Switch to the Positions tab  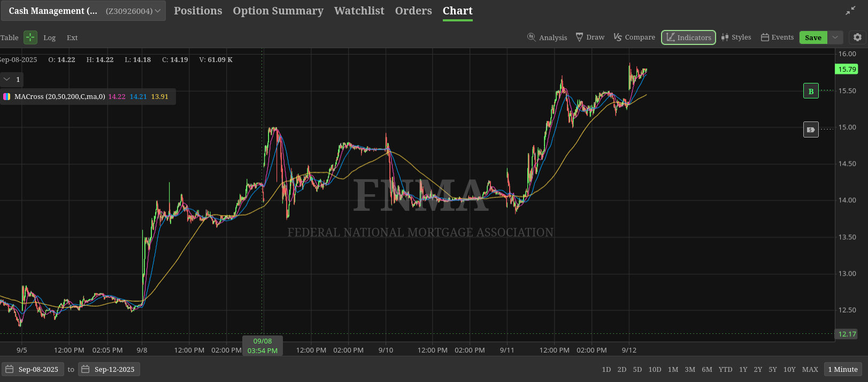[x=198, y=11]
